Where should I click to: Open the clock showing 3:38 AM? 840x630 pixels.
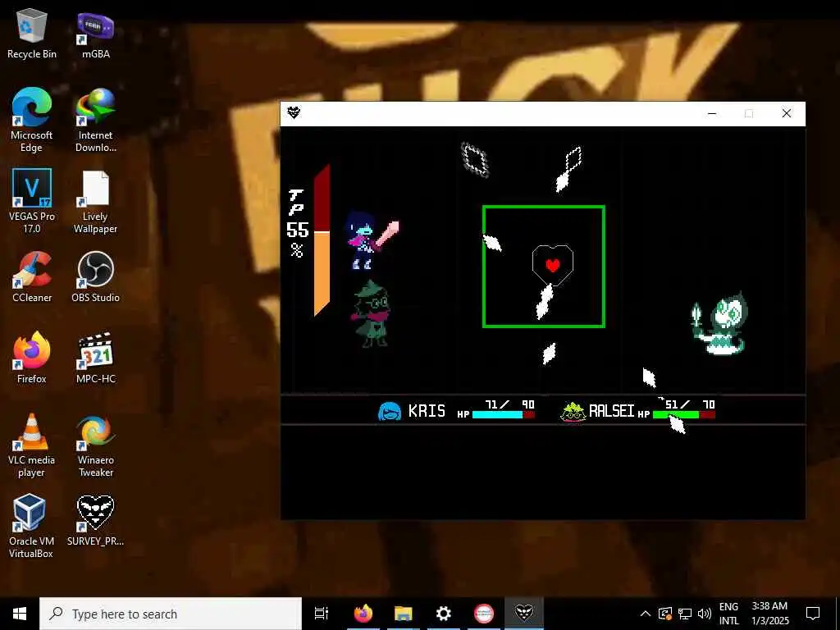(x=769, y=614)
